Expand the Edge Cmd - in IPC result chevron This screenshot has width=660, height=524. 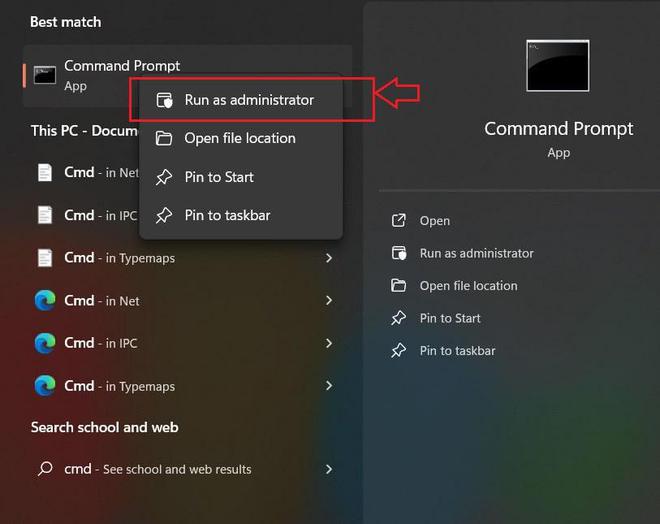(329, 343)
